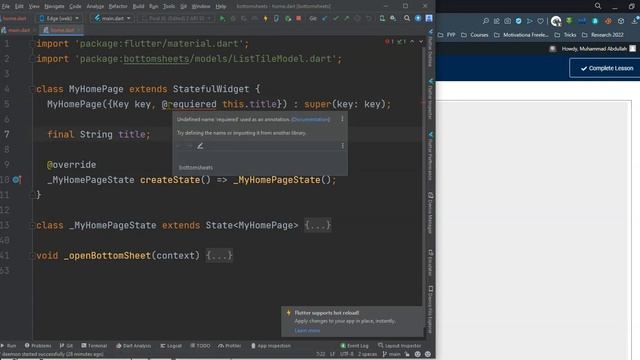Open FYP bookmark folder in browser
The height and width of the screenshot is (360, 640).
(447, 35)
